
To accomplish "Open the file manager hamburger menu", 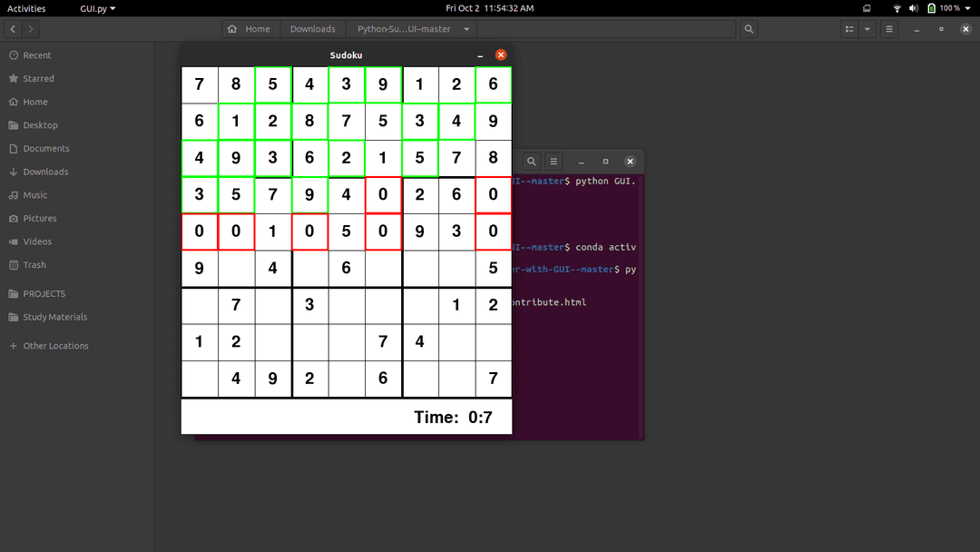I will click(x=889, y=28).
